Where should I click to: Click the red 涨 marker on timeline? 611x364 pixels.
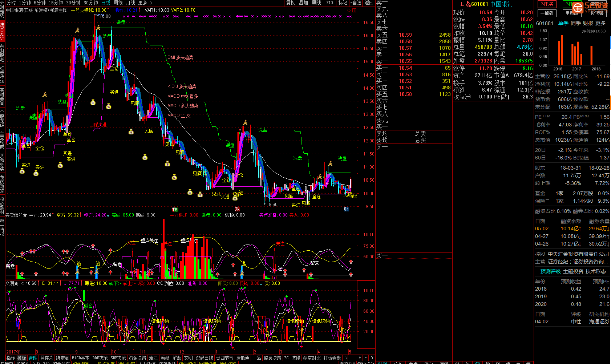pyautogui.click(x=237, y=209)
